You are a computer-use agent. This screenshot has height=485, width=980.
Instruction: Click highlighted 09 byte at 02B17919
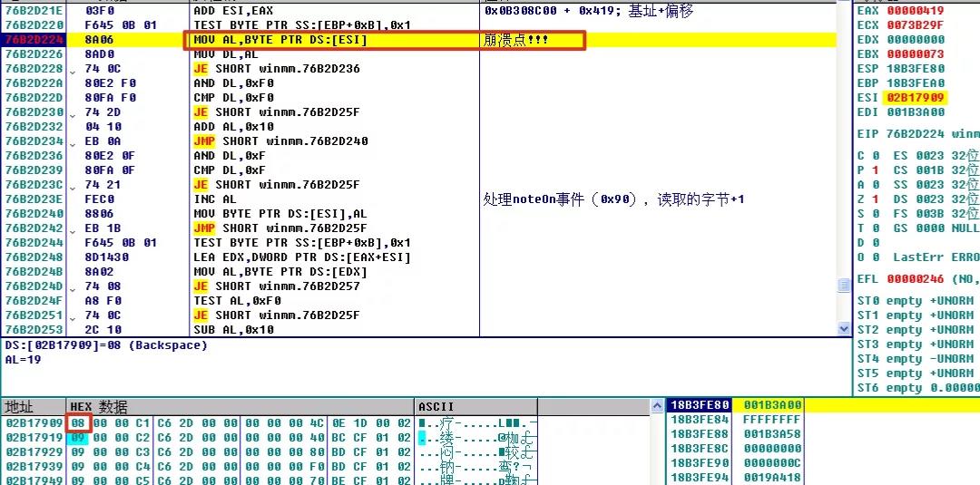click(78, 438)
